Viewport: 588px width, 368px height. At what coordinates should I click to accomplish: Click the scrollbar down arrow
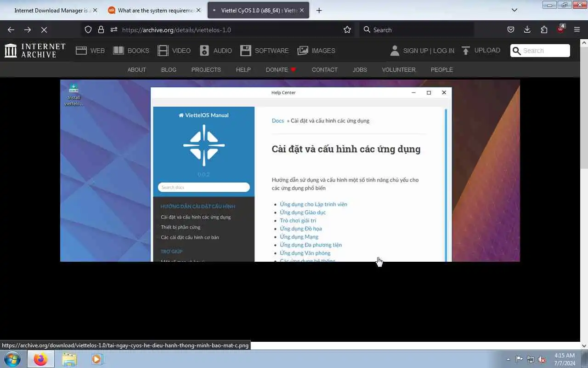584,345
